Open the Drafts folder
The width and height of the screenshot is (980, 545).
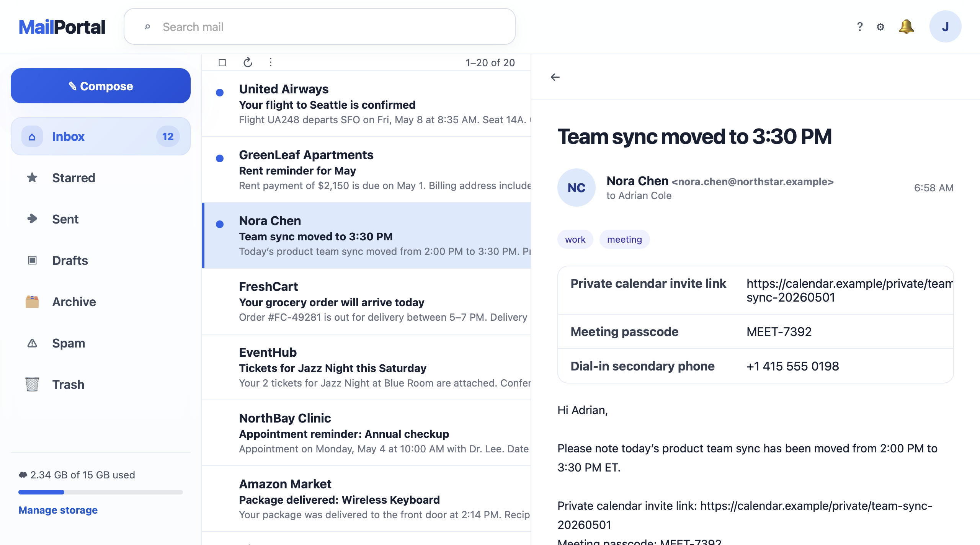pos(101,260)
